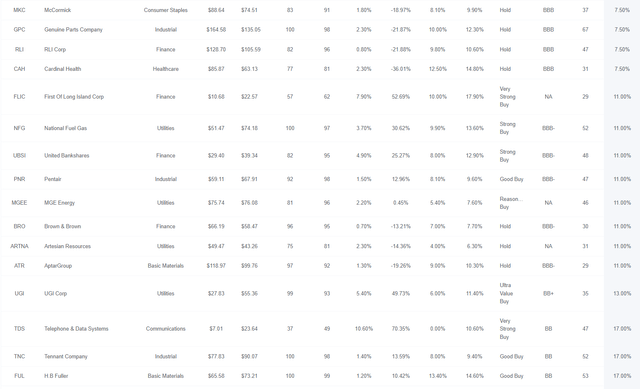Click the RLI Corp row name

55,49
